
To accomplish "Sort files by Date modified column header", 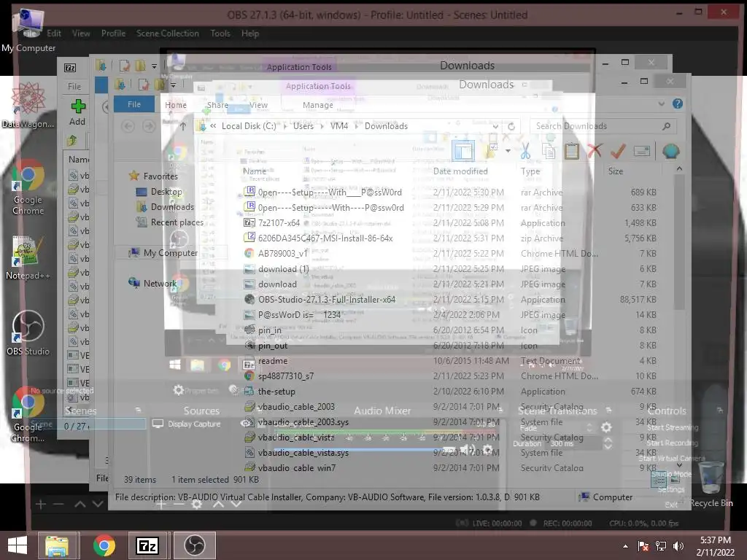I will pyautogui.click(x=460, y=171).
